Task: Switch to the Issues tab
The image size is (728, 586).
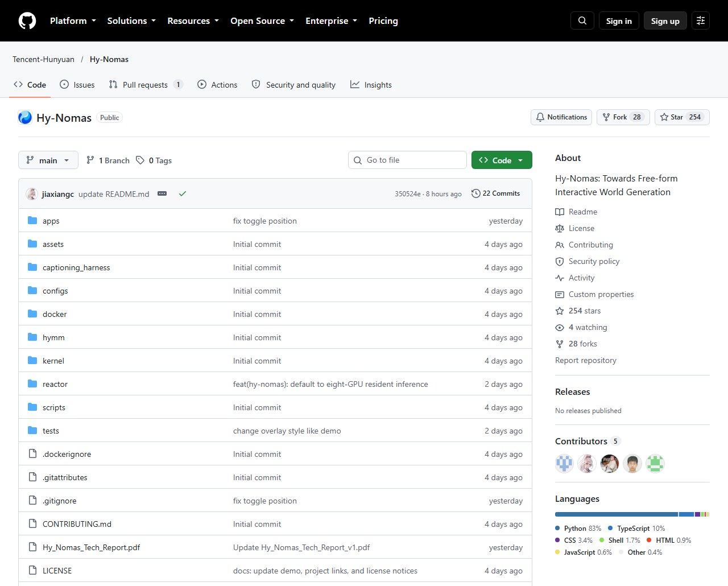Action: tap(77, 85)
